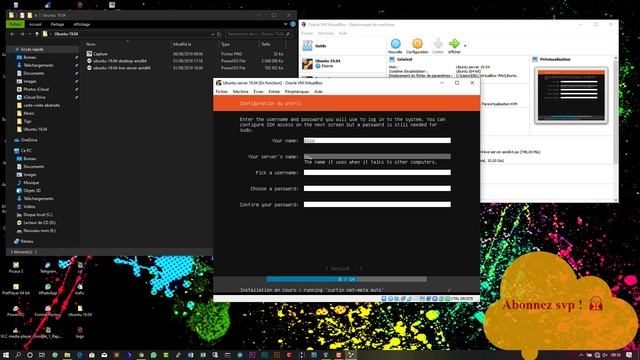Open the Écran menu in VM window
640x360 pixels.
coord(258,91)
